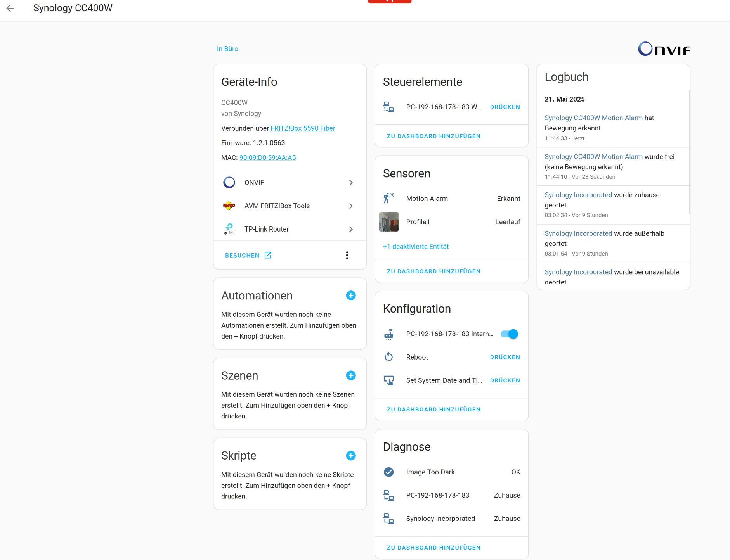Click the TP-Link Router label
Screen dimensions: 730x560
[267, 229]
